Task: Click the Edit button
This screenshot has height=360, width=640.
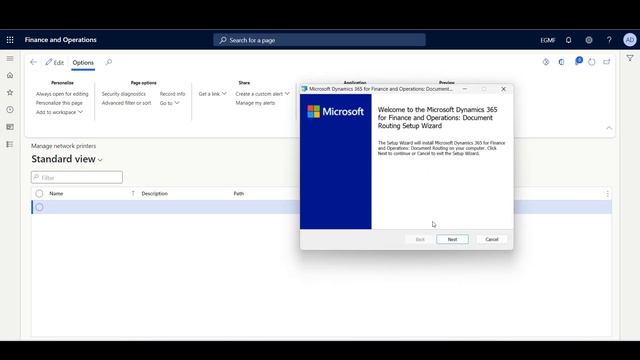Action: [55, 62]
